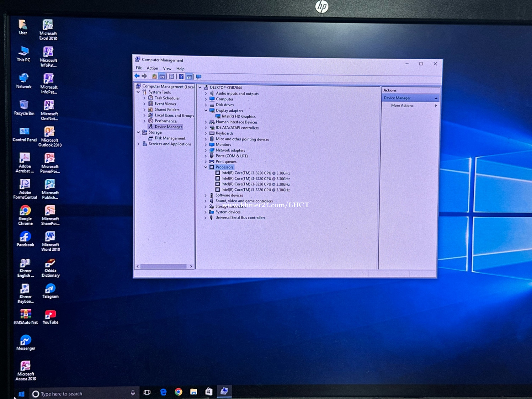Select Event Viewer in the left tree

[x=165, y=104]
